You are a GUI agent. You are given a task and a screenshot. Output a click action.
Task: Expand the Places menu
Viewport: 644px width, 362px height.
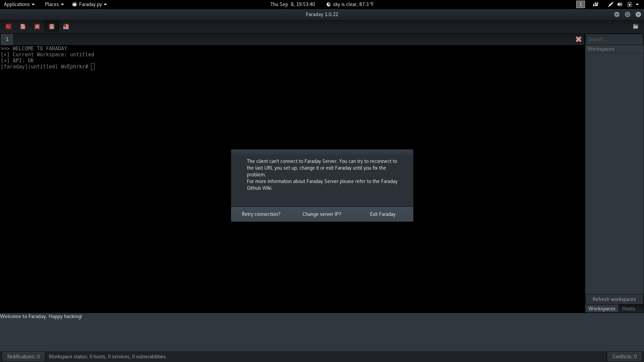click(x=54, y=4)
